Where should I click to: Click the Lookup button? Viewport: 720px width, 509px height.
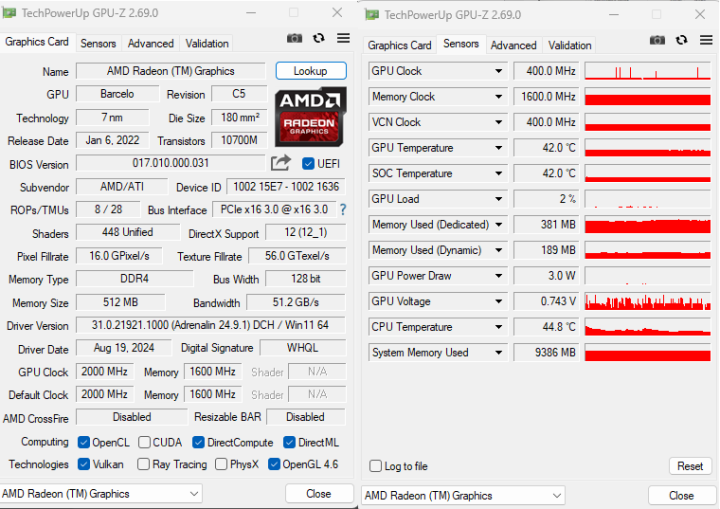pos(311,71)
